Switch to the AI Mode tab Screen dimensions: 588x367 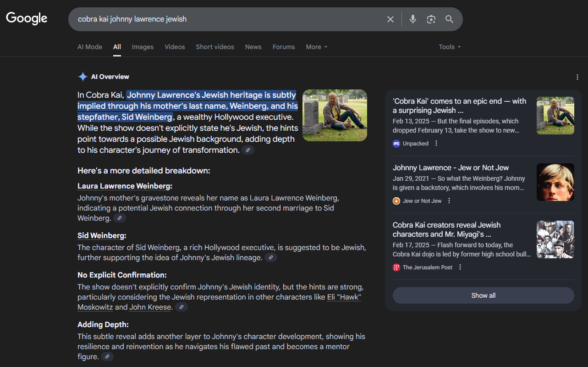coord(90,47)
